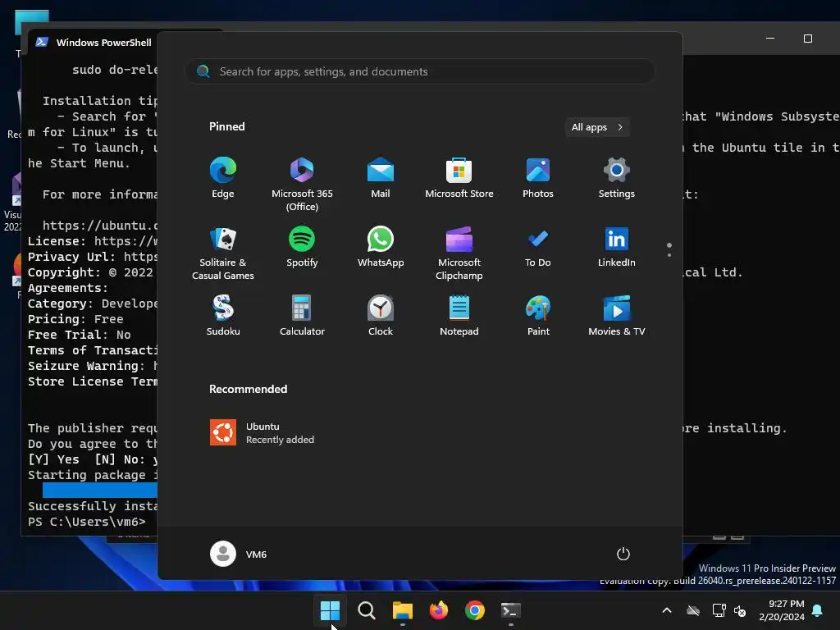The height and width of the screenshot is (630, 840).
Task: Click the 'Free Trial: No' line in PowerShell
Action: pyautogui.click(x=80, y=335)
